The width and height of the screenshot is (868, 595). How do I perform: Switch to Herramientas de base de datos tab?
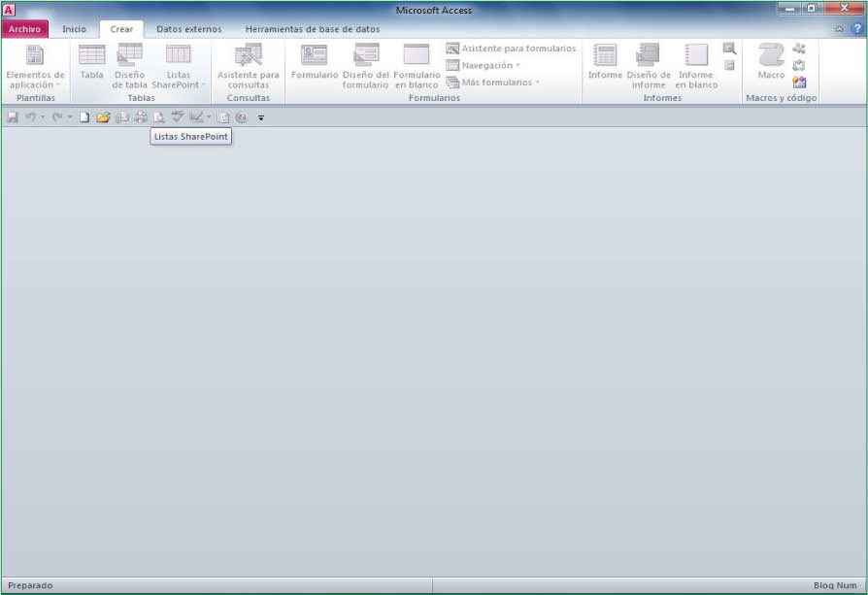point(312,29)
